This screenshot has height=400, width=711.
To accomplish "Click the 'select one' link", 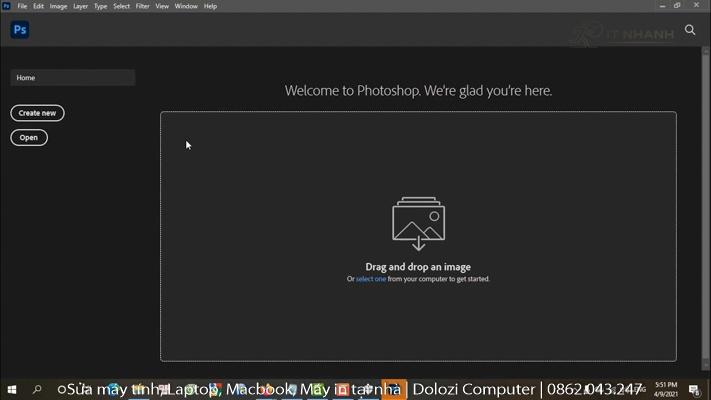I will click(x=370, y=279).
